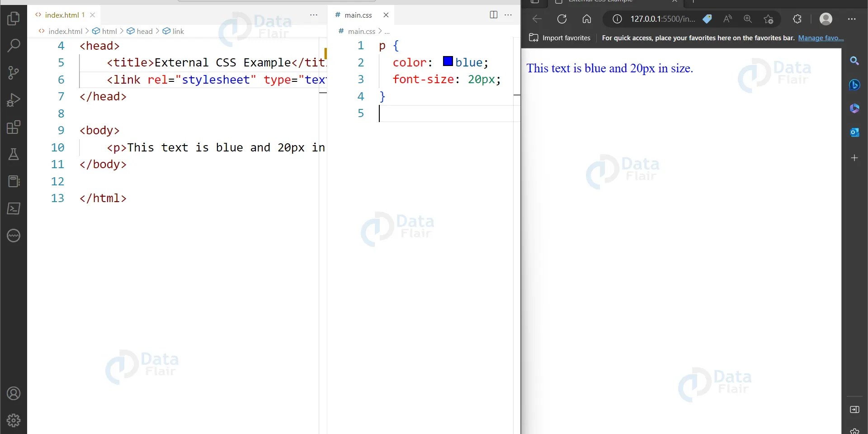Open the shopping tag icon in address bar
Image resolution: width=868 pixels, height=434 pixels.
point(707,19)
